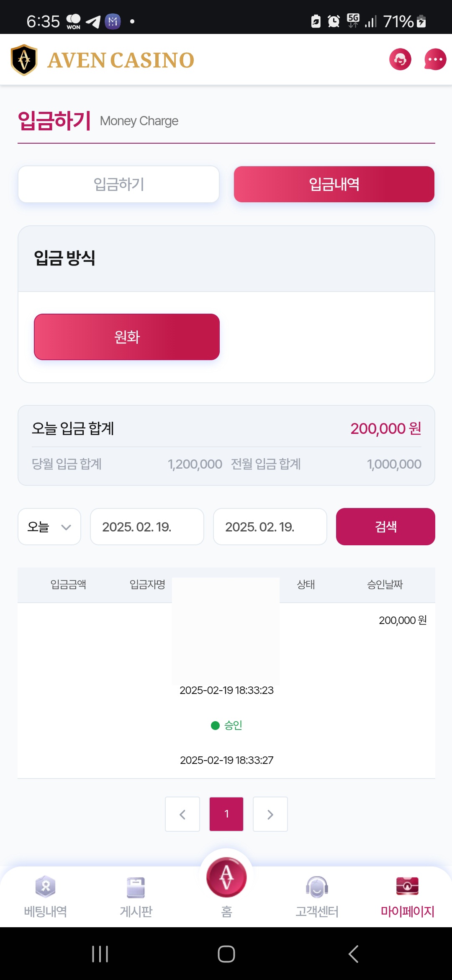Open the customer support headset icon
Screen dimensions: 452x980
400,59
